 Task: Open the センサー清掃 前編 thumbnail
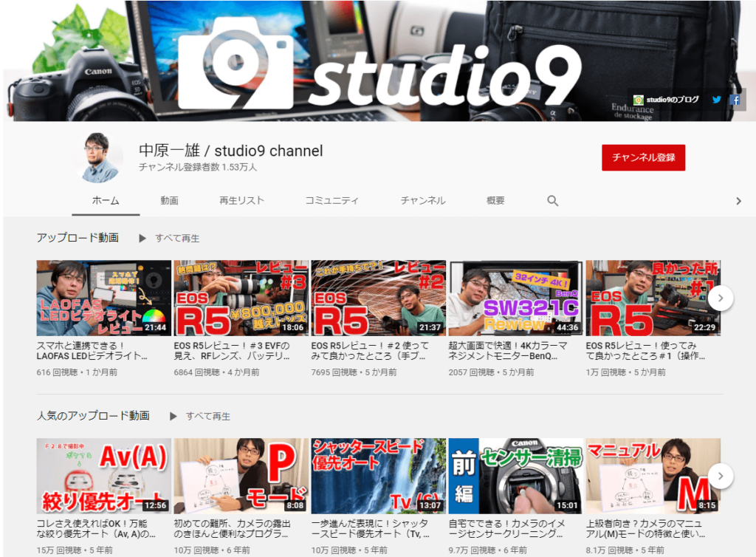[x=515, y=476]
